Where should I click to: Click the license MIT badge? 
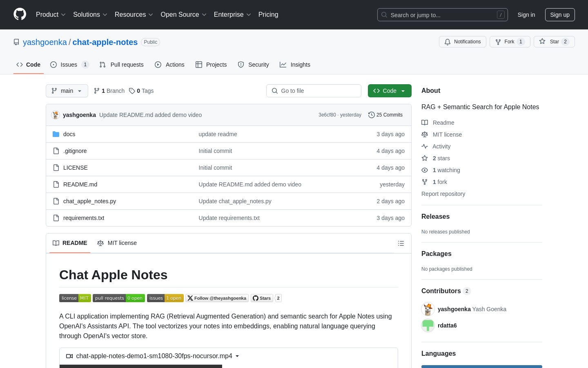[75, 298]
